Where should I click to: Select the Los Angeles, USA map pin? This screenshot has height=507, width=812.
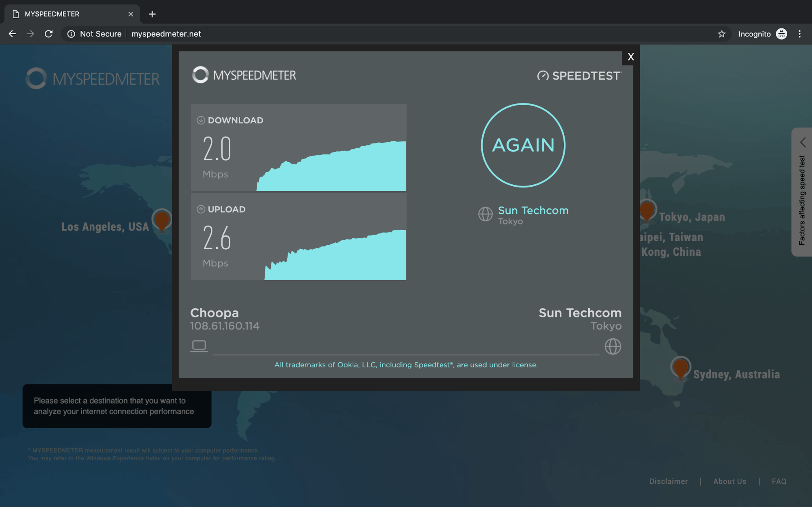click(162, 220)
